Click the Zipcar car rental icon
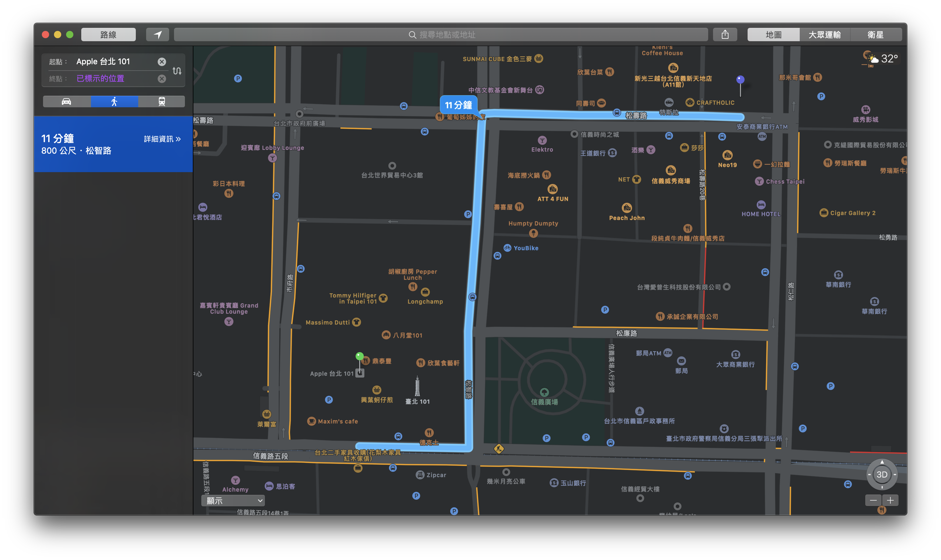Image resolution: width=941 pixels, height=560 pixels. (x=420, y=475)
